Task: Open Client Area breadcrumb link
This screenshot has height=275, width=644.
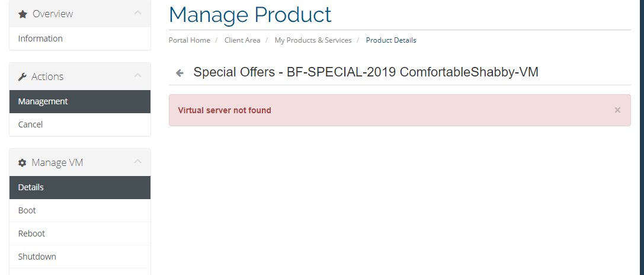Action: pyautogui.click(x=242, y=40)
